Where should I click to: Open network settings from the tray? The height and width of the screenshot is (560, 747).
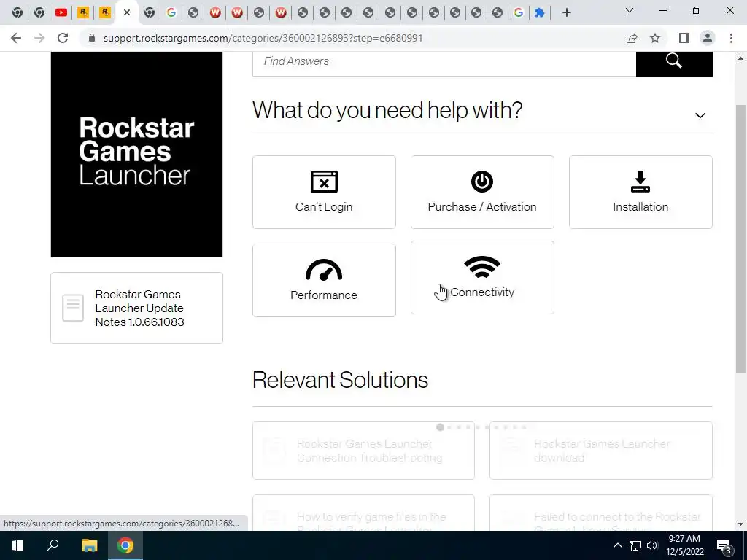click(635, 545)
